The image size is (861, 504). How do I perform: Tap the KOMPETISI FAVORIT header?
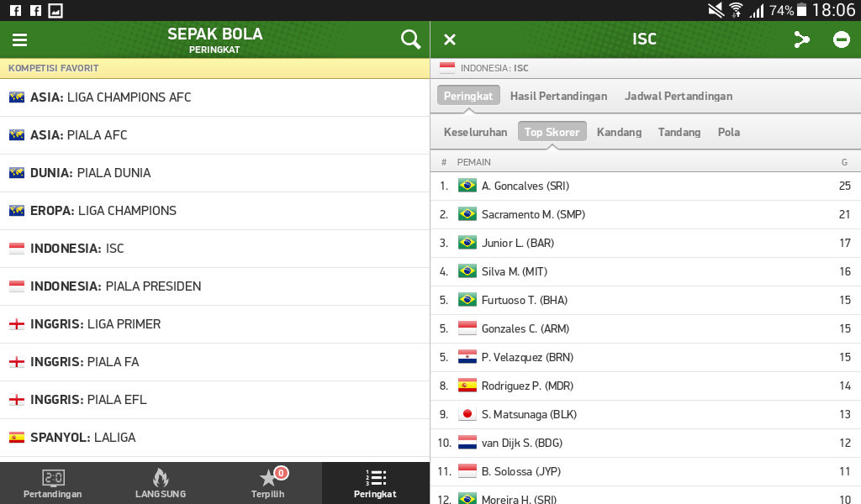point(214,68)
